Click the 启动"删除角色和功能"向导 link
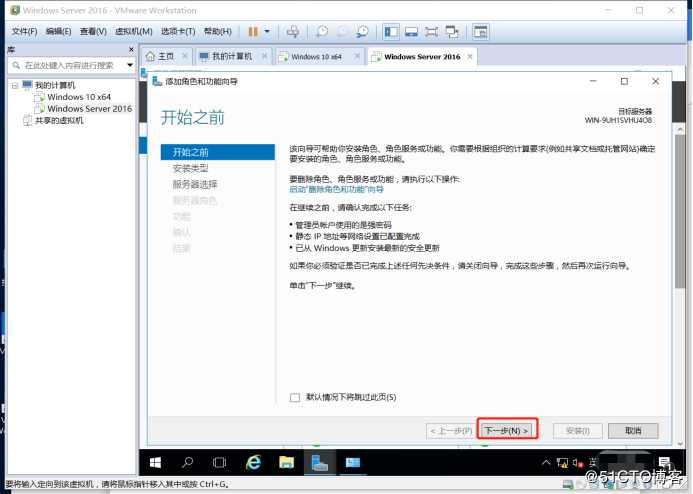 336,189
